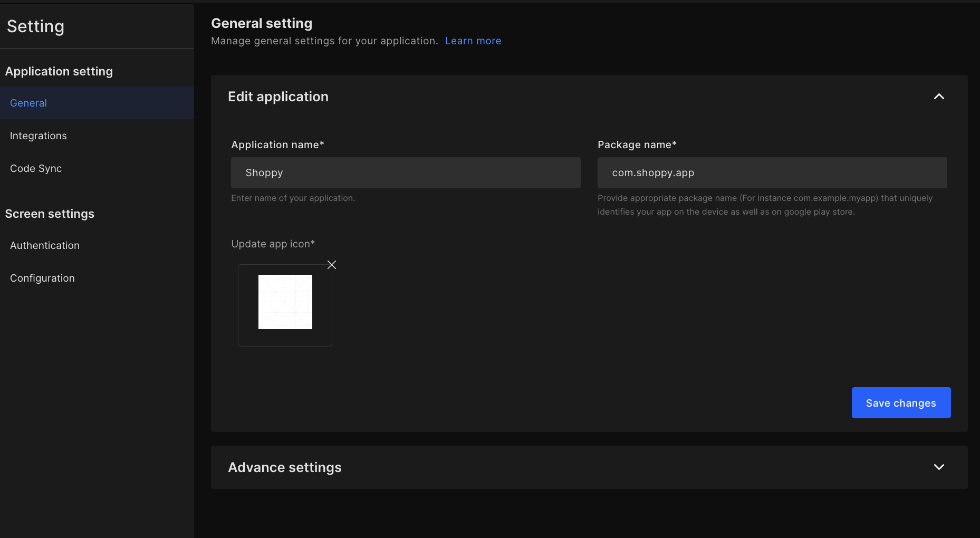Screen dimensions: 980x538
Task: Click the Edit application heading
Action: pos(278,97)
